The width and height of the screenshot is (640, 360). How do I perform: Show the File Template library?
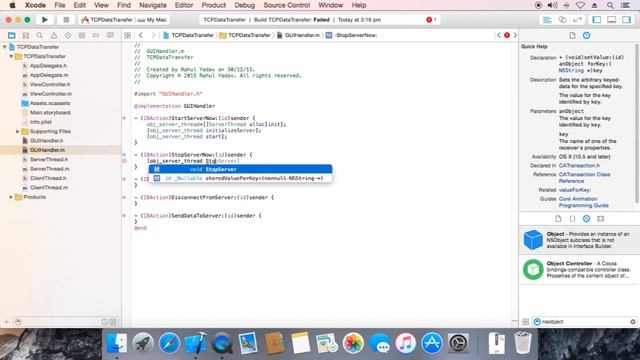tap(558, 219)
